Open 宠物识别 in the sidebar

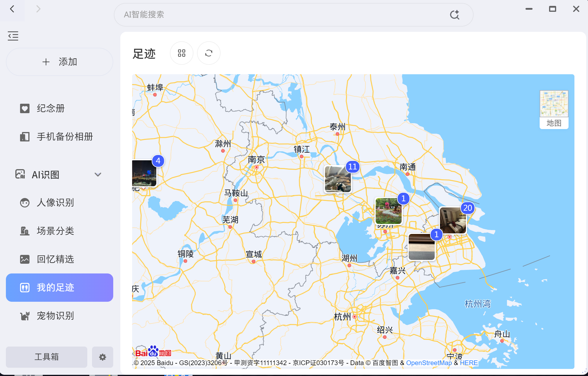[55, 316]
